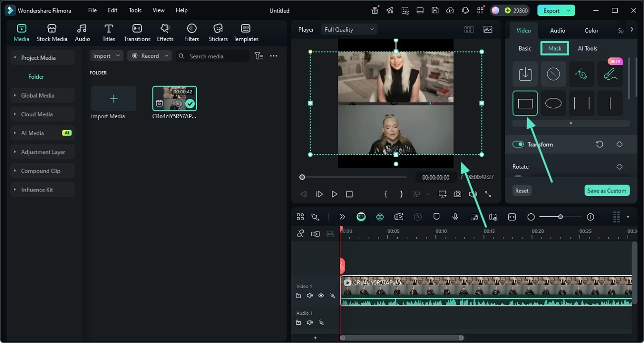
Task: Open the Full Quality dropdown
Action: click(349, 30)
